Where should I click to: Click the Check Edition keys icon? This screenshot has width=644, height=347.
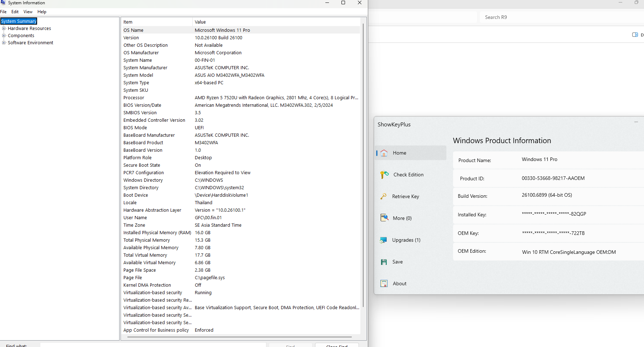pos(384,175)
